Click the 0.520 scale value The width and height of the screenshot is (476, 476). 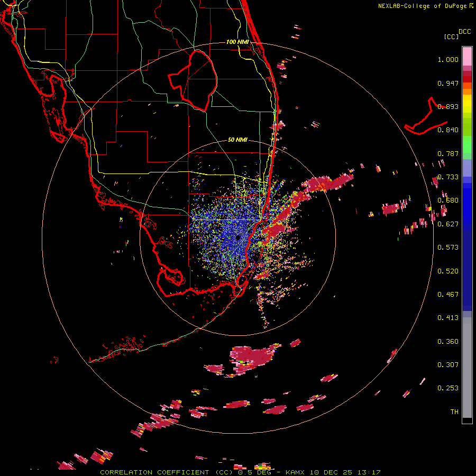448,271
